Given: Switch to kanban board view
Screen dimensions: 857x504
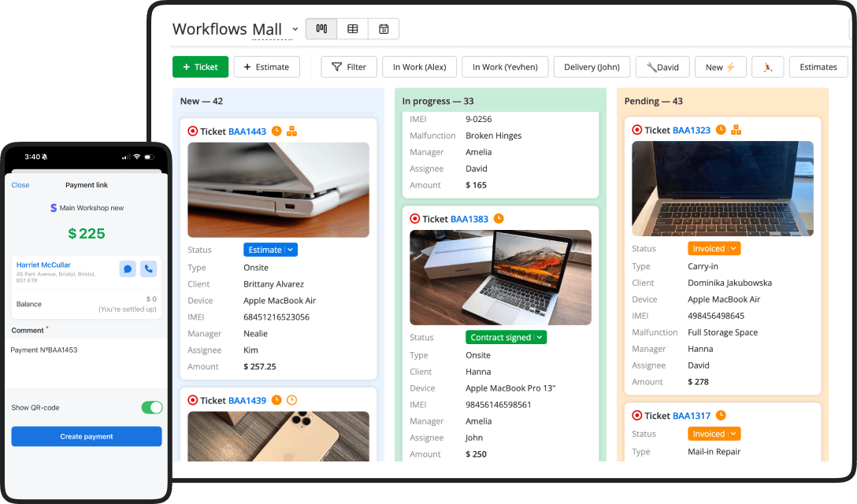Looking at the screenshot, I should [321, 29].
